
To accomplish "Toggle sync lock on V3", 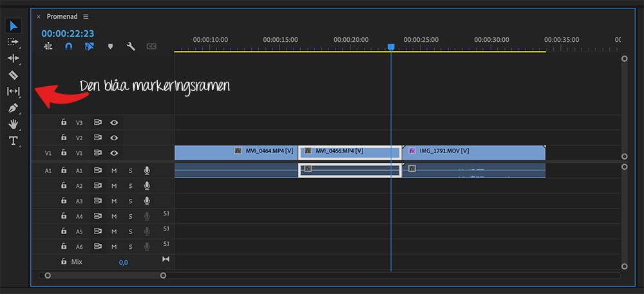I will 98,122.
